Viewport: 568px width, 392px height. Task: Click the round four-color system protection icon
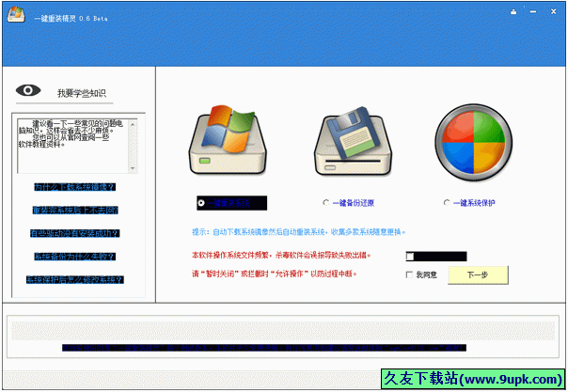[473, 143]
